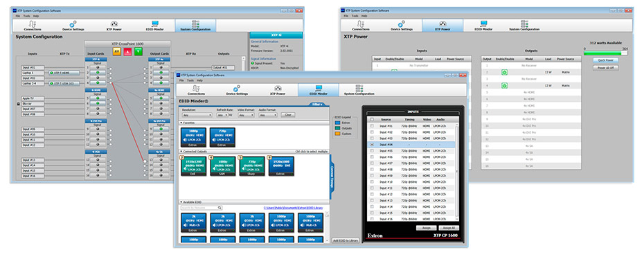Toggle the Filters tab expander
Viewport: 644px width, 257px height.
click(x=317, y=105)
